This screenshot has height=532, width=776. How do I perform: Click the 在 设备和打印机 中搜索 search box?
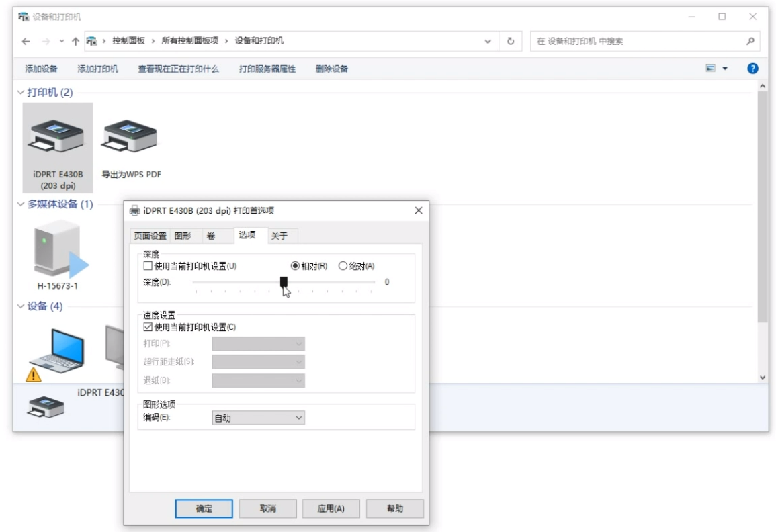coord(638,42)
